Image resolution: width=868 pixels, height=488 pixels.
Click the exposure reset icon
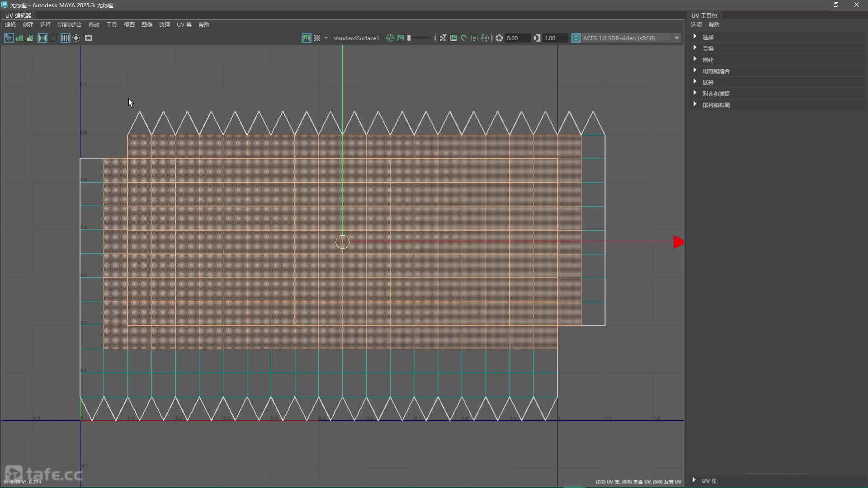click(499, 38)
